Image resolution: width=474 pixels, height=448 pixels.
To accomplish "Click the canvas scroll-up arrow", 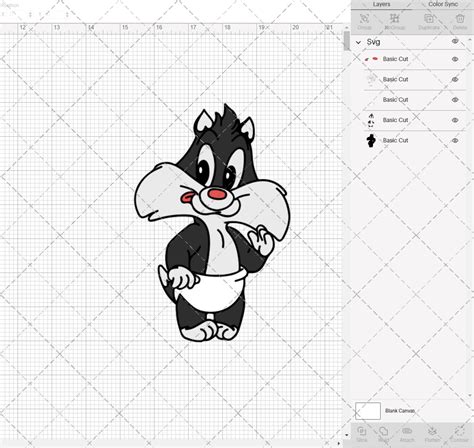I will (x=347, y=27).
